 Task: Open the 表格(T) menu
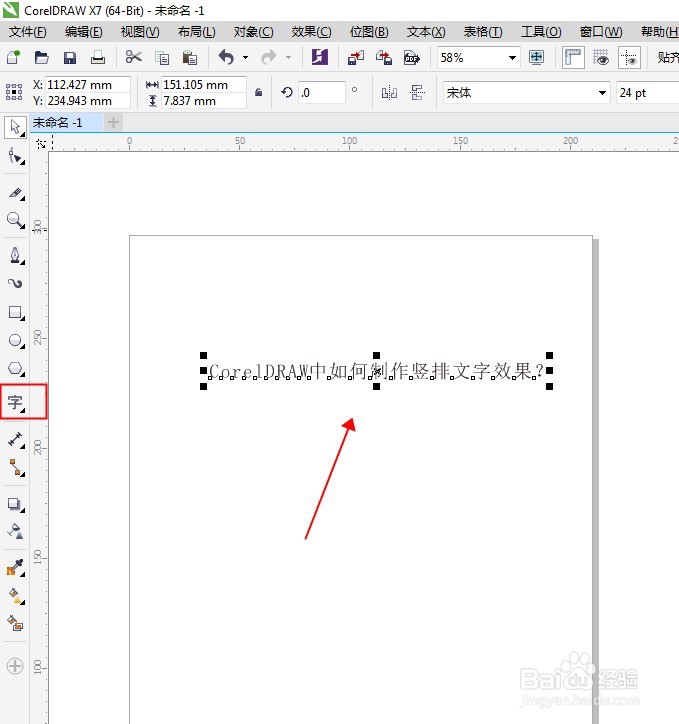[x=483, y=32]
